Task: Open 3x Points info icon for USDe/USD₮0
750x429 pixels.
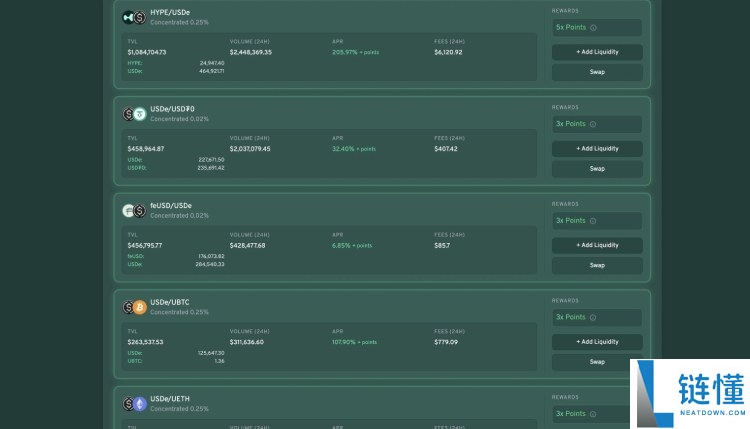Action: (593, 124)
